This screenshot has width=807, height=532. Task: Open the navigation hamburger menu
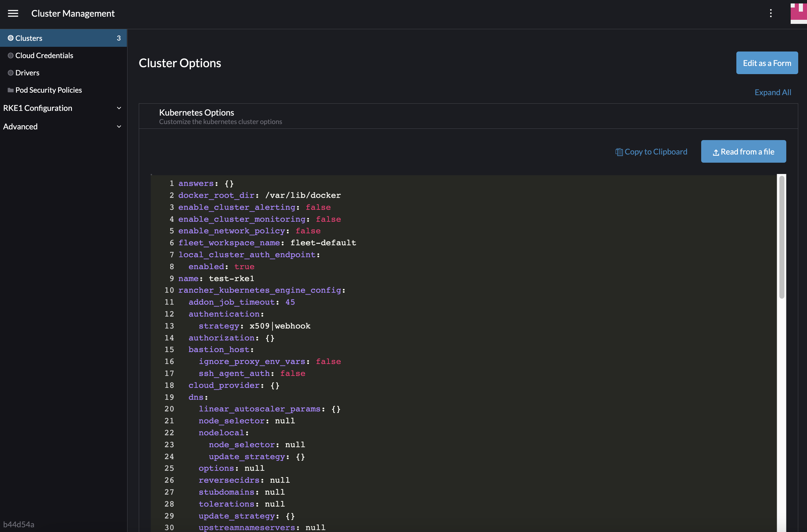pyautogui.click(x=13, y=13)
